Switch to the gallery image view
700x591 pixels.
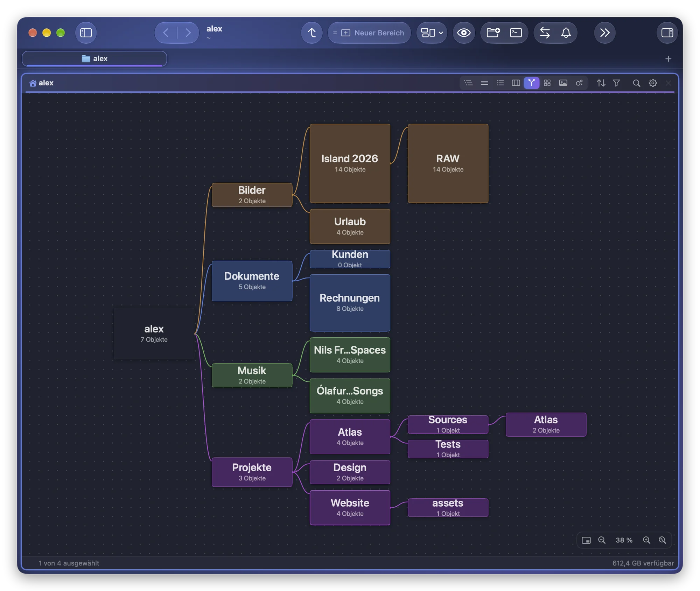point(563,83)
